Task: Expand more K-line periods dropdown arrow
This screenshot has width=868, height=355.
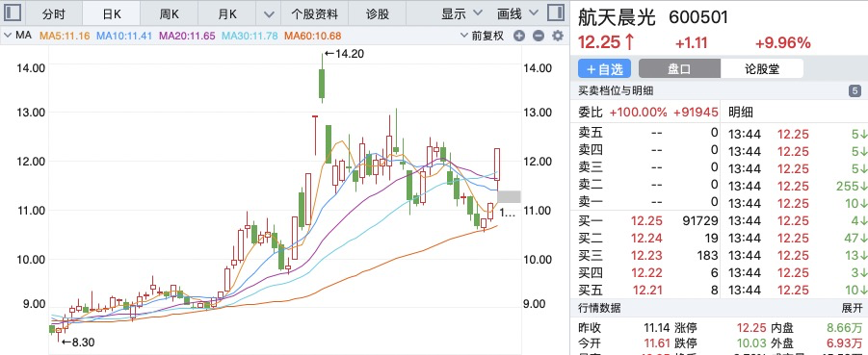Action: (x=269, y=13)
